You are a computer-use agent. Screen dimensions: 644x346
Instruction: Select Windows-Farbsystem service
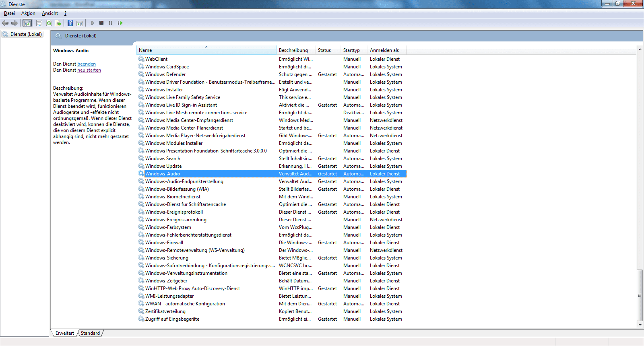pyautogui.click(x=168, y=227)
